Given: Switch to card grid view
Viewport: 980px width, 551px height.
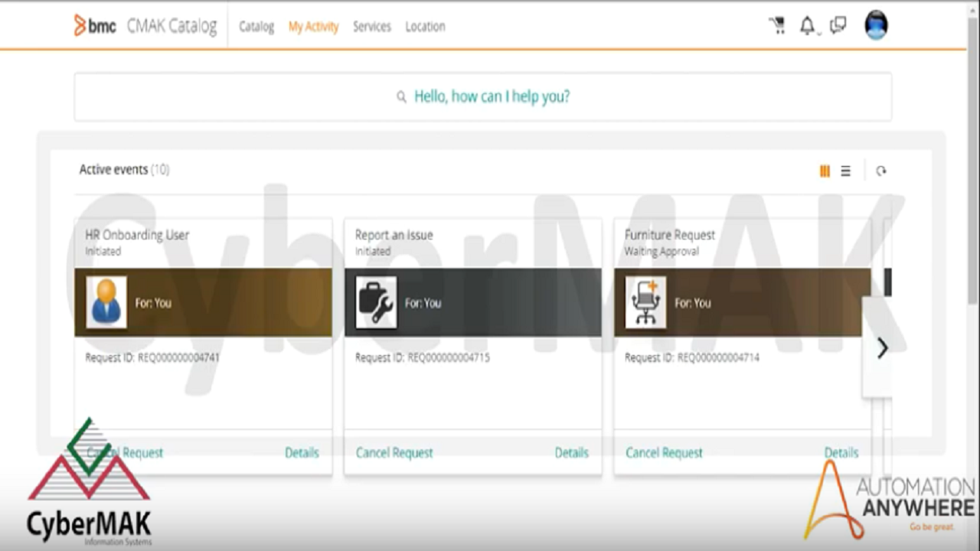Looking at the screenshot, I should click(825, 171).
